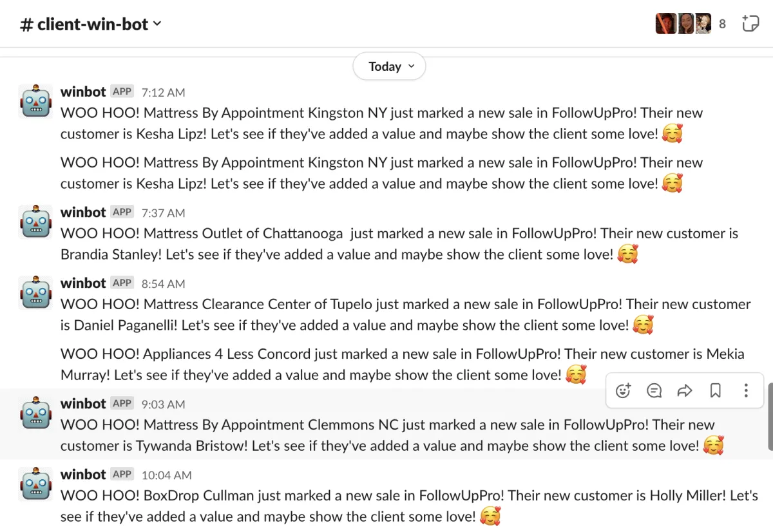Click the APP badge beside winbot at 7:12
The width and height of the screenshot is (773, 532).
tap(122, 91)
